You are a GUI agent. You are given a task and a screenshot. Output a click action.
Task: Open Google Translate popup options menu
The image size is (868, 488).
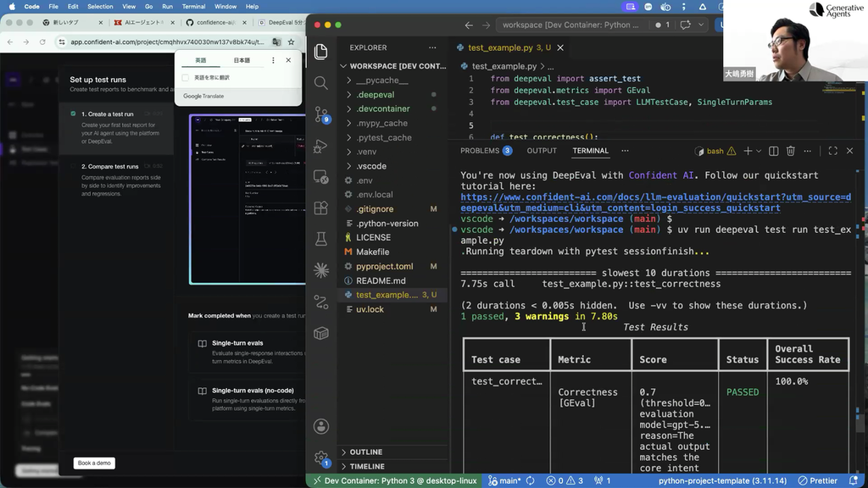(273, 60)
